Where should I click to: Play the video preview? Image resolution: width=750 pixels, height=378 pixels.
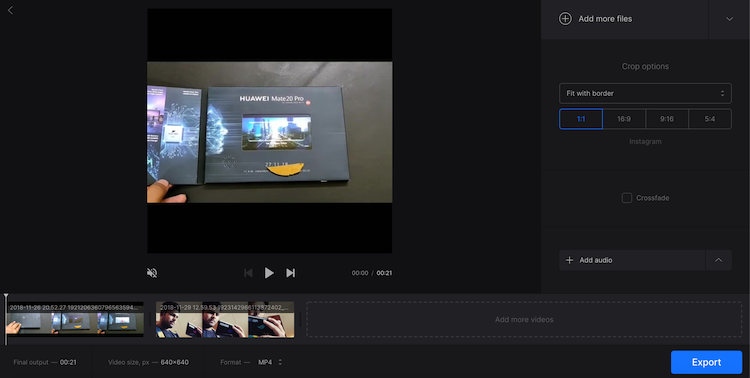point(269,273)
